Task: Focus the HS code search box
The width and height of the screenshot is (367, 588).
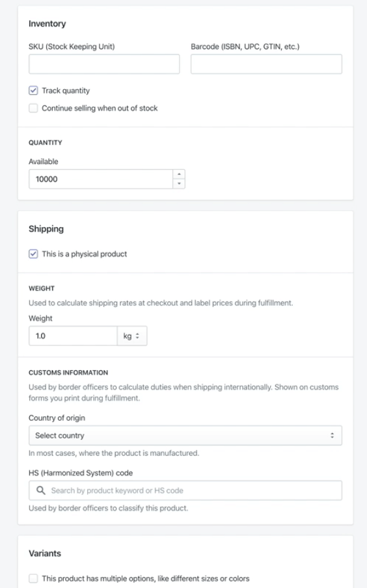Action: (x=185, y=490)
